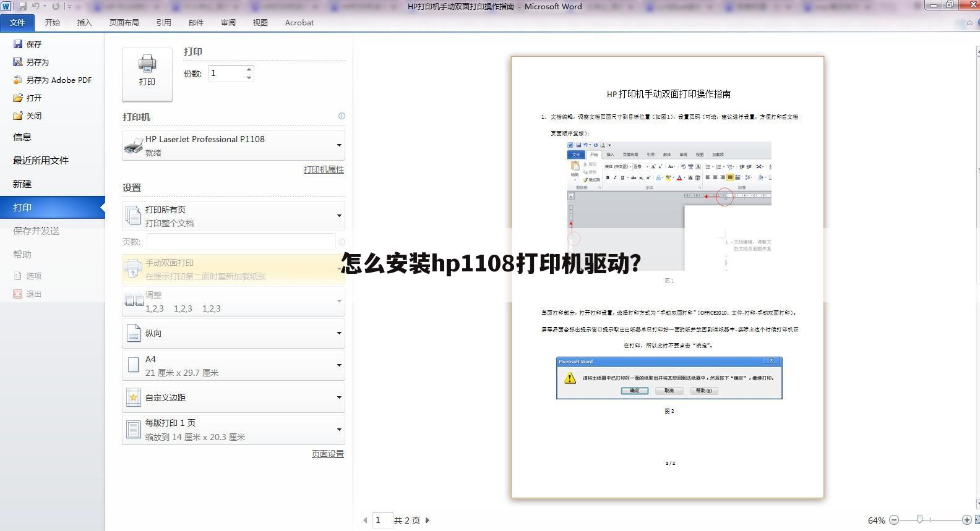Screen dimensions: 980x531
Task: Click the minimize ribbon arrow icon
Action: 969,23
